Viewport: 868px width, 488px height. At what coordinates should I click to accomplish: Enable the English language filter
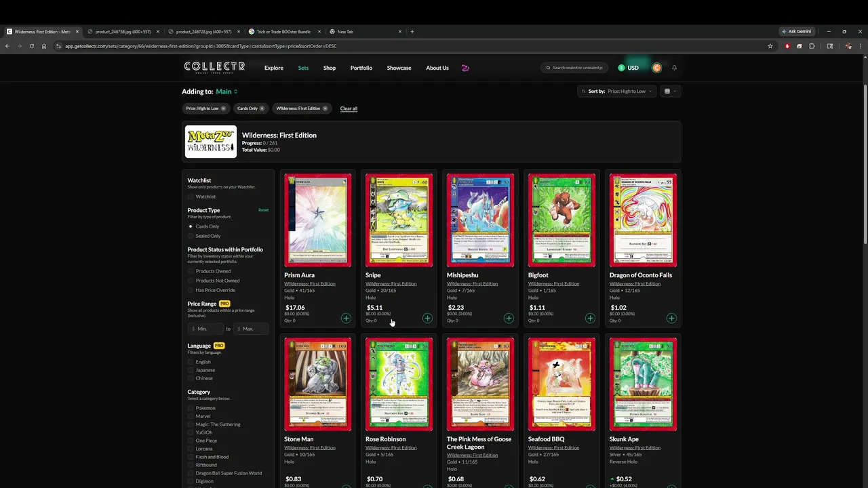coord(191,362)
